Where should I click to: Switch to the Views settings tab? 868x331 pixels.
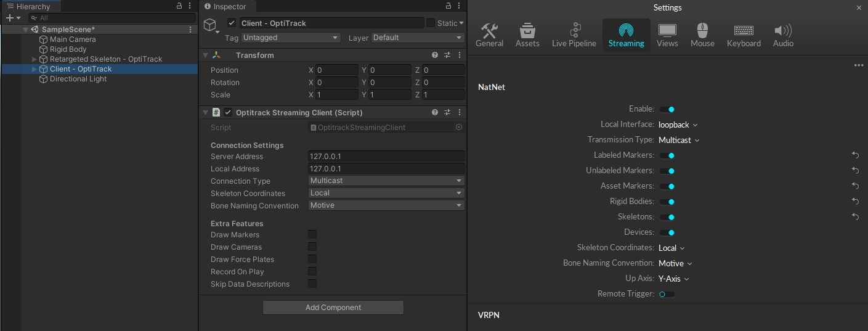tap(667, 35)
